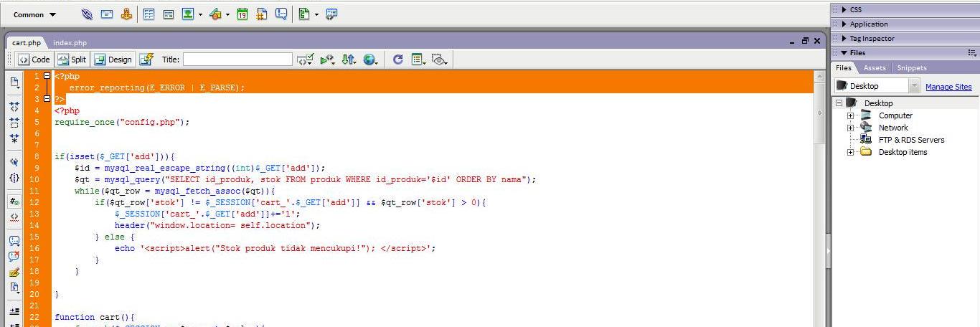Click Refresh Design View icon
Image resolution: width=980 pixels, height=327 pixels.
(x=397, y=60)
